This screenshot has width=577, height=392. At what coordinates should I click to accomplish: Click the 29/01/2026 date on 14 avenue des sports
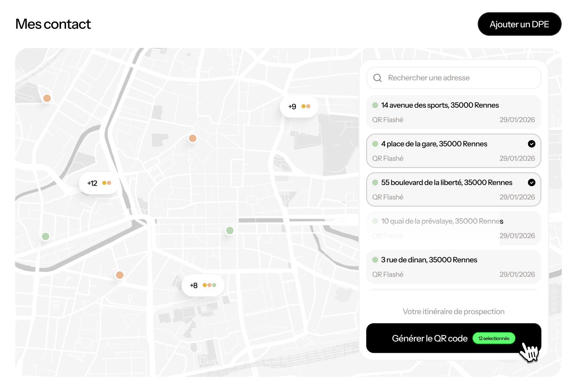[x=517, y=120]
